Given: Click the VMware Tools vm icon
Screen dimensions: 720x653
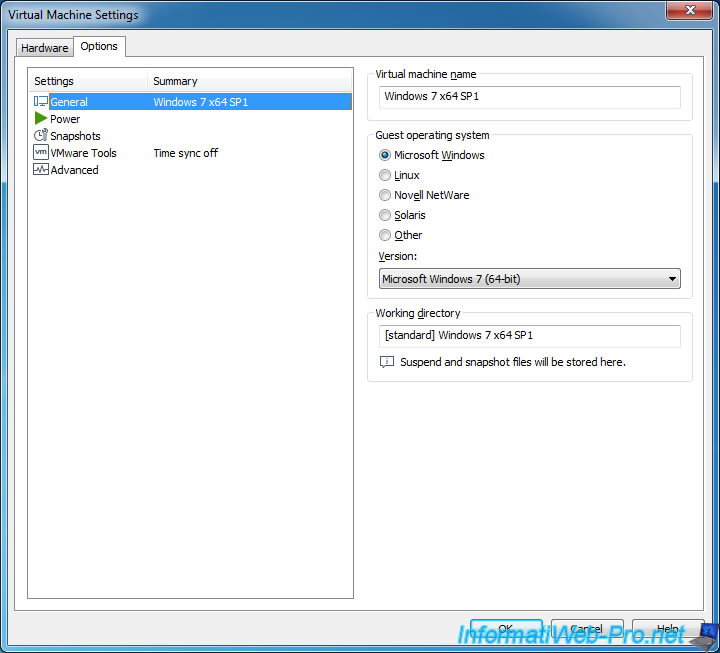Looking at the screenshot, I should click(41, 153).
